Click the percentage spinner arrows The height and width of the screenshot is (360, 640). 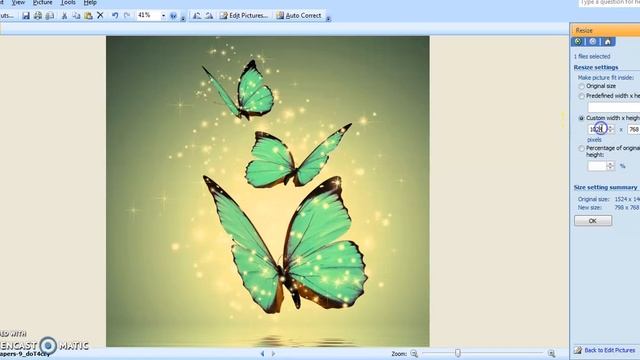tap(611, 166)
